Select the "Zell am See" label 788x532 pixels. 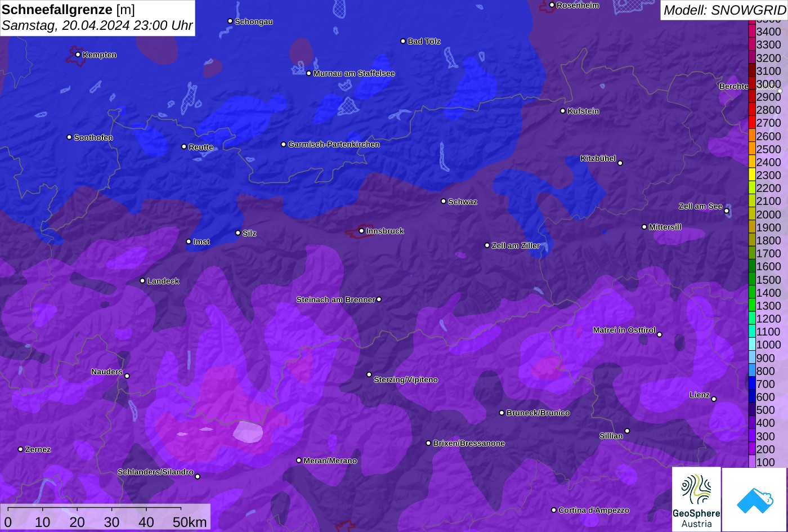[700, 207]
